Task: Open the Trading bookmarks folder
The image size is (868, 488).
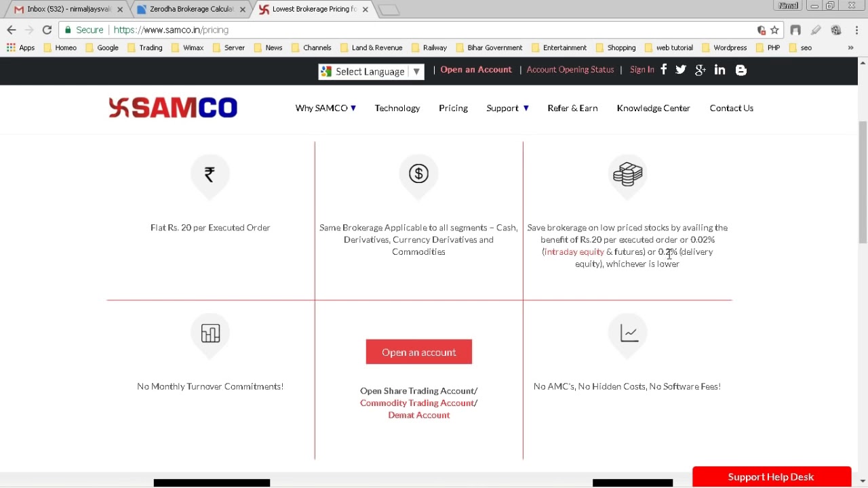Action: coord(145,47)
